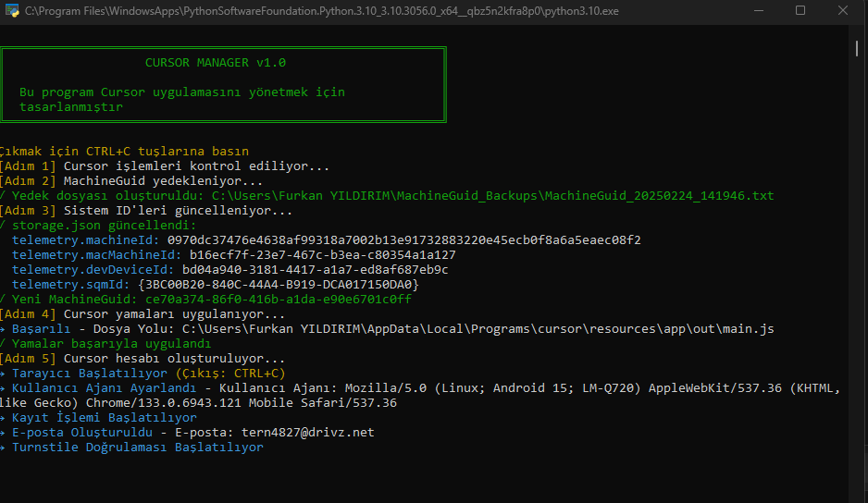Click the 'Kullanıcı Ajanı Ayarlandı' text
The height and width of the screenshot is (503, 868).
click(x=104, y=388)
